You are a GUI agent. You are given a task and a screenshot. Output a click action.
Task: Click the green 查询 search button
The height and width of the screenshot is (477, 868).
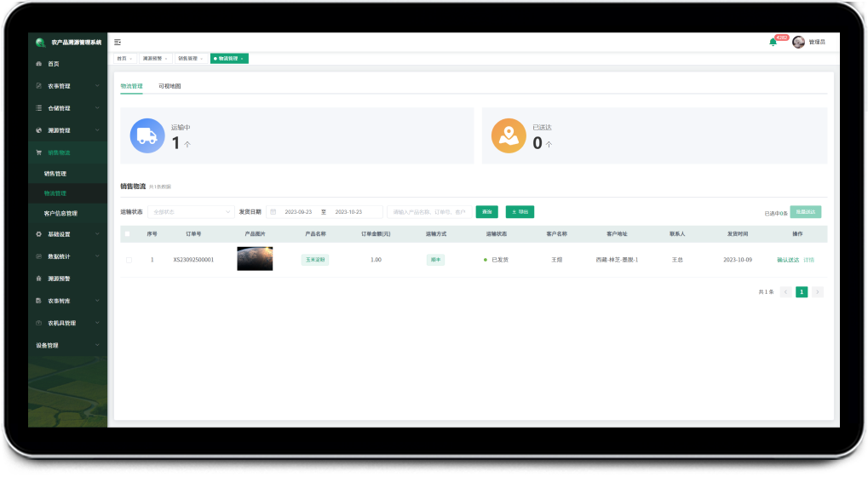point(486,211)
